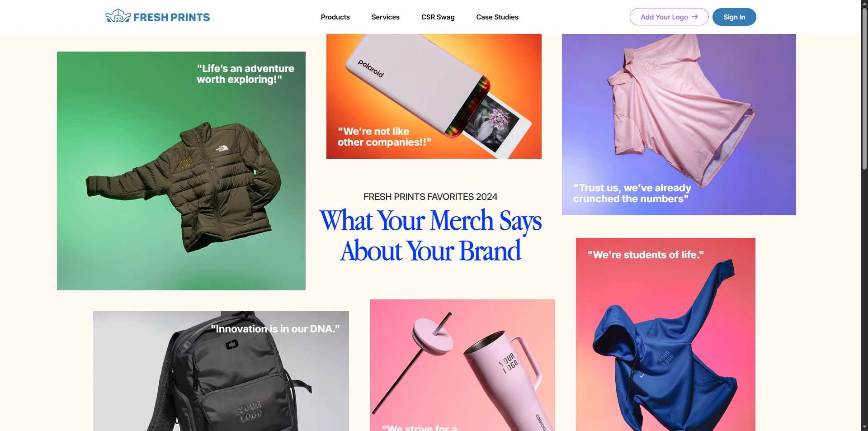Select the green North Face jacket image

point(181,171)
